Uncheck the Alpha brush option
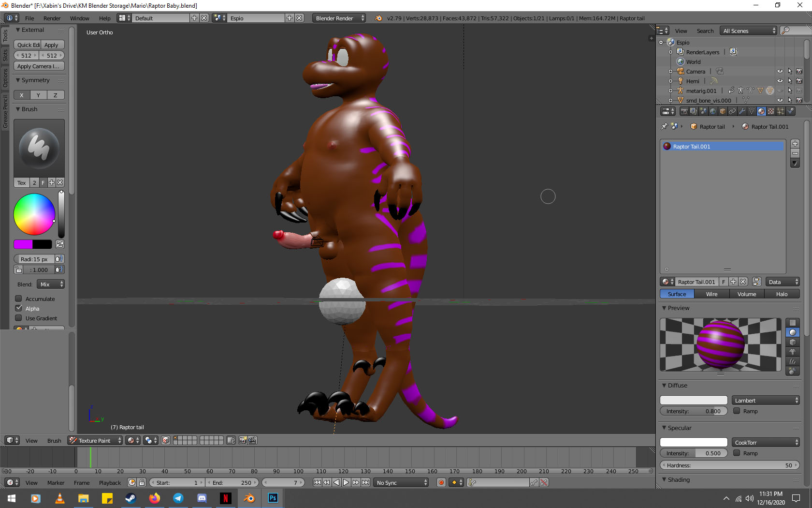Screen dimensions: 812x508 [19, 308]
